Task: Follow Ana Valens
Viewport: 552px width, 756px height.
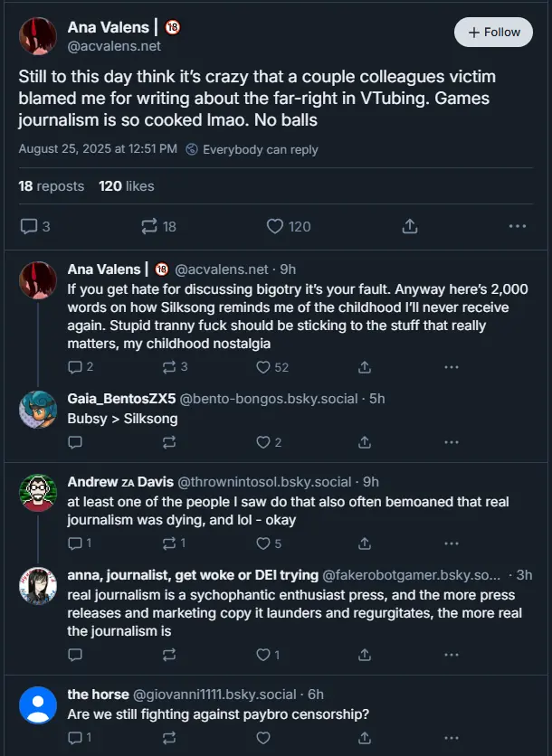Action: 493,32
